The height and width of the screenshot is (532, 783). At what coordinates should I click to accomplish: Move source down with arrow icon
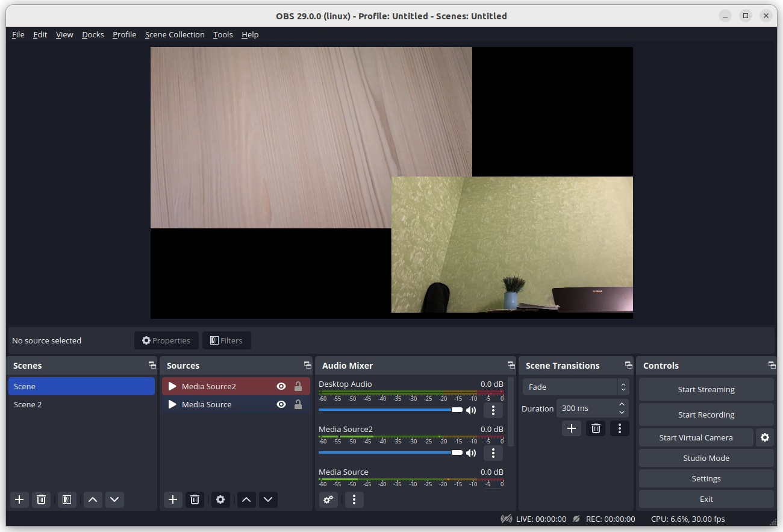(268, 499)
